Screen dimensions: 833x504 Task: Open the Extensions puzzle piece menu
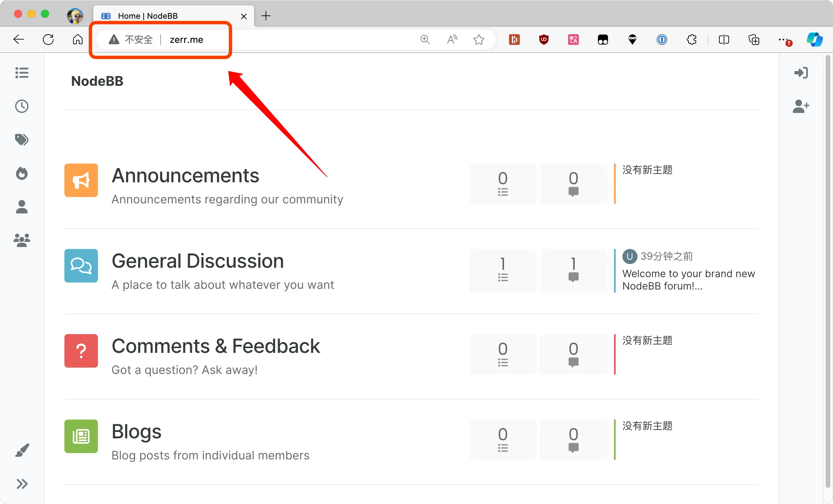pyautogui.click(x=692, y=40)
